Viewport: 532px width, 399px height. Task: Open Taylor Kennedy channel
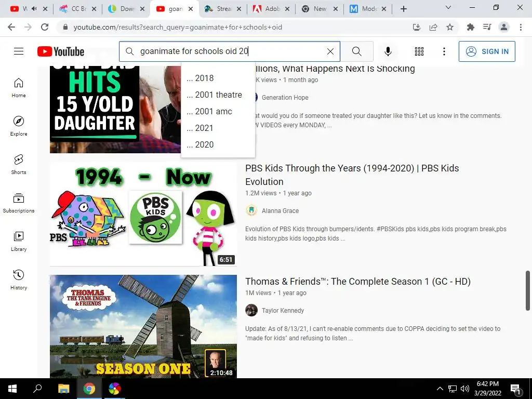pyautogui.click(x=283, y=311)
